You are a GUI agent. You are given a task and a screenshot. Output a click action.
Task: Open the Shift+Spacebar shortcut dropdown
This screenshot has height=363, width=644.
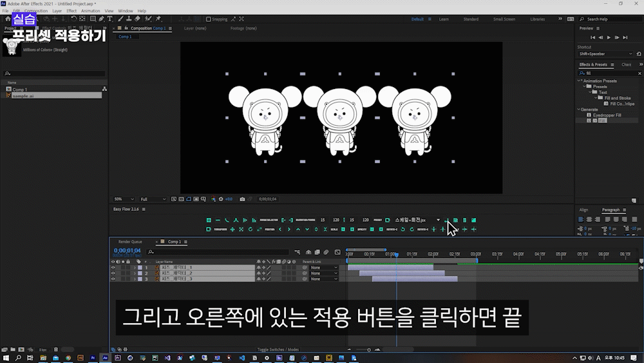click(x=605, y=54)
